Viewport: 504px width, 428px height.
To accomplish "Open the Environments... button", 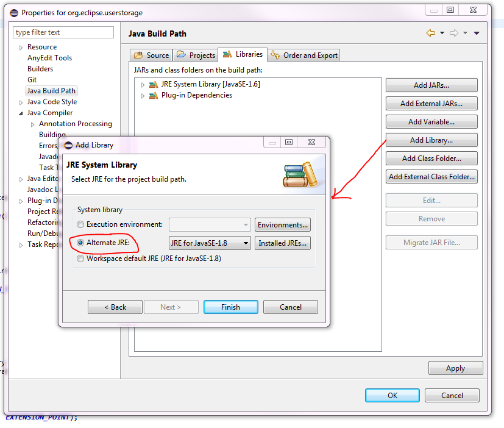I will pyautogui.click(x=283, y=225).
